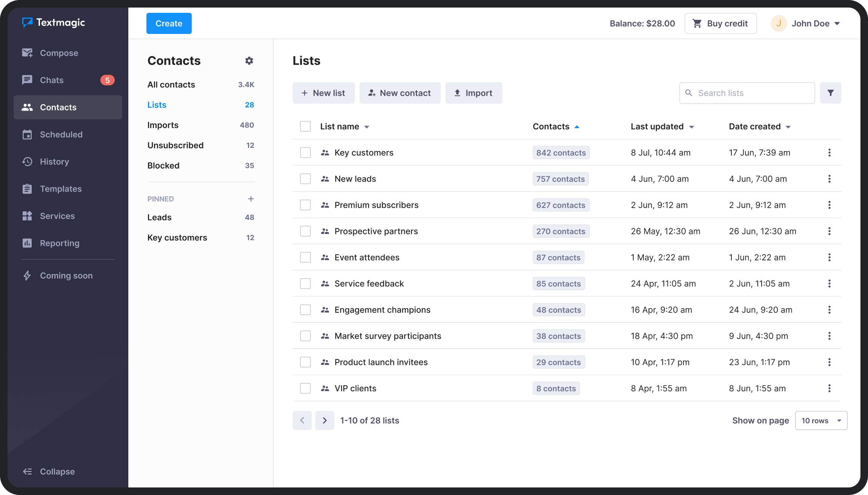
Task: Change rows shown with 10 rows dropdown
Action: (x=821, y=420)
